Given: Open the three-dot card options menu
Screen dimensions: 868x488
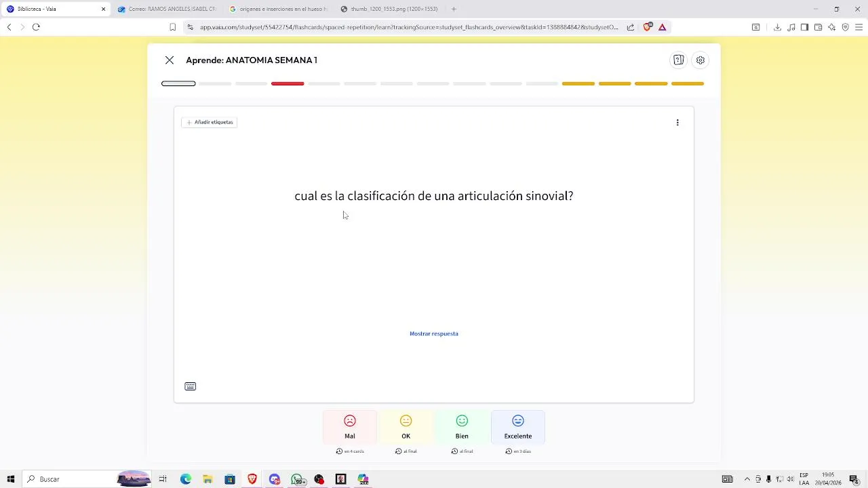Looking at the screenshot, I should [677, 123].
